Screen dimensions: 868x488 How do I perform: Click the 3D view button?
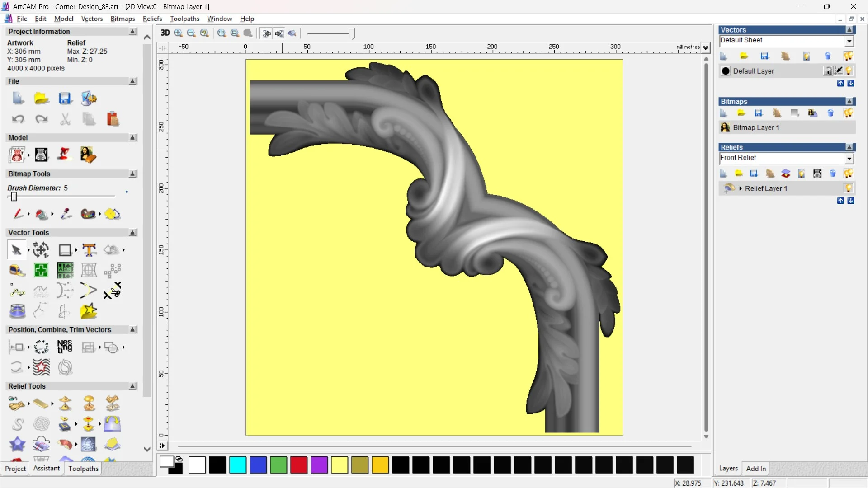165,33
